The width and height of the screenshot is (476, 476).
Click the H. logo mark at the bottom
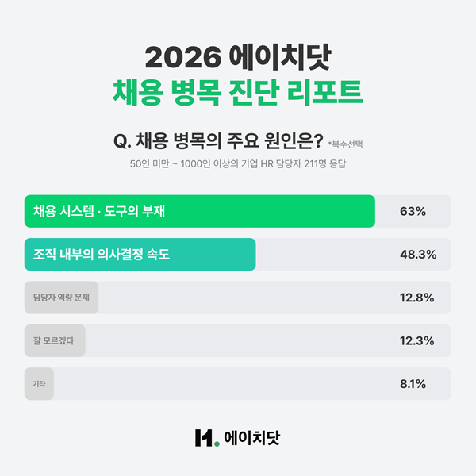pyautogui.click(x=205, y=437)
